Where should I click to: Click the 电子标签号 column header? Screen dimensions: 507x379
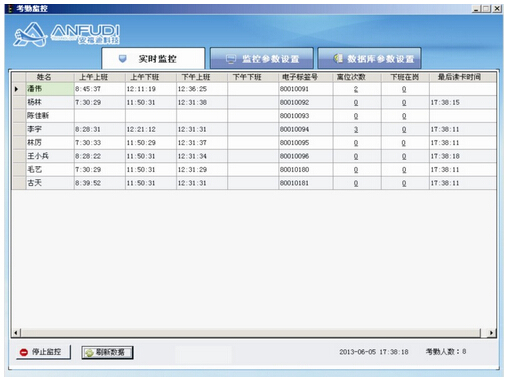[x=306, y=77]
